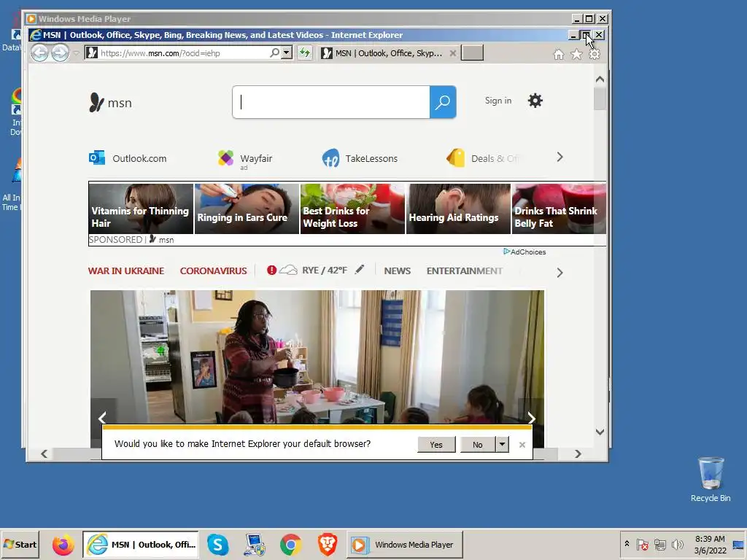Click the green refresh page icon
The width and height of the screenshot is (747, 560).
(x=304, y=52)
